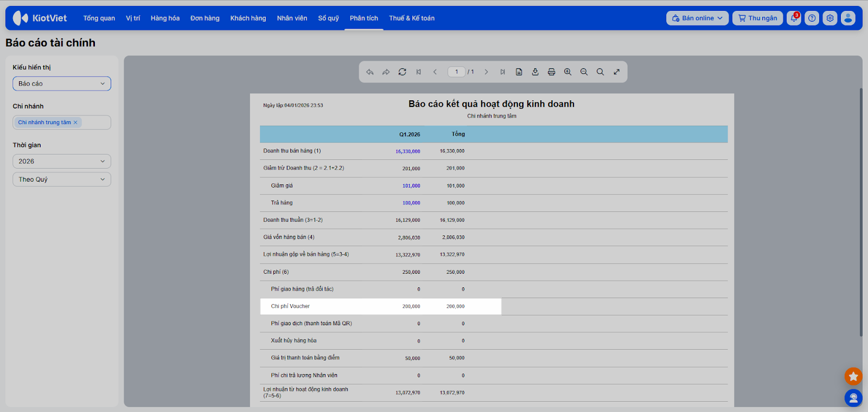
Task: Open the settings gear in header
Action: [x=829, y=18]
